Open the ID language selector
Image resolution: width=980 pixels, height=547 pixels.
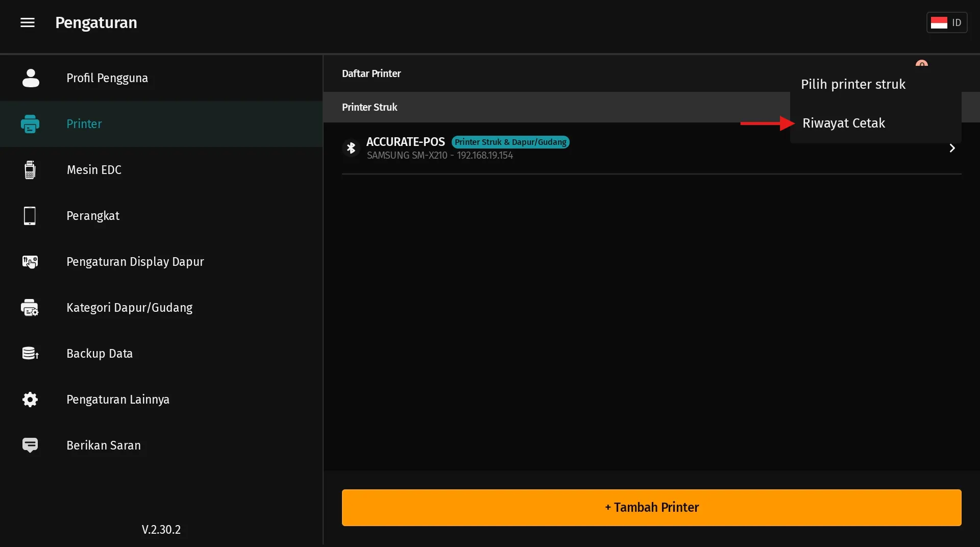(947, 22)
